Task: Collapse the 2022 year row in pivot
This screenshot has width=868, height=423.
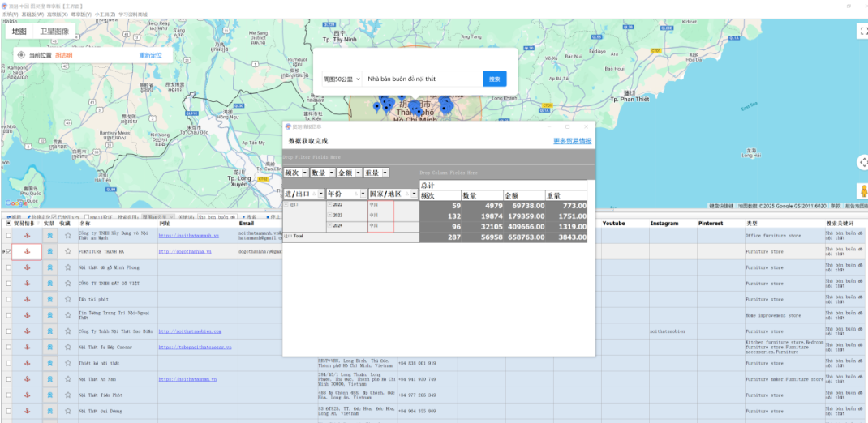Action: [329, 205]
